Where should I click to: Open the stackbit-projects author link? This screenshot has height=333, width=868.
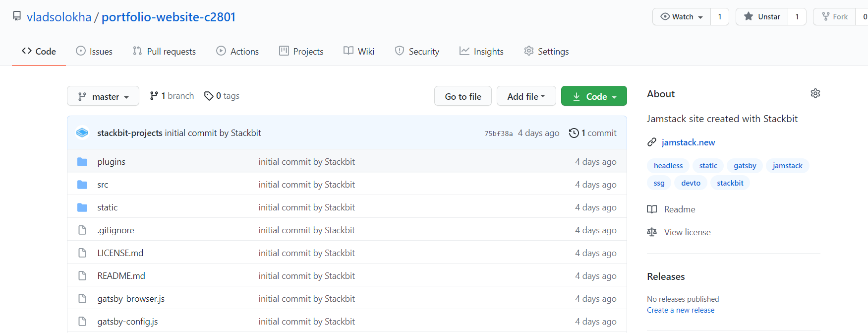coord(130,133)
